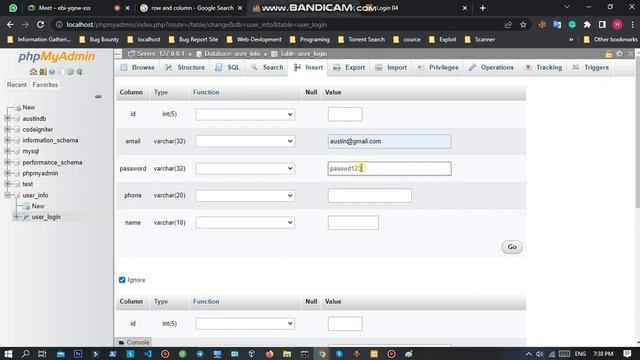The height and width of the screenshot is (360, 640).
Task: Switch to Recent tables list
Action: click(x=17, y=85)
